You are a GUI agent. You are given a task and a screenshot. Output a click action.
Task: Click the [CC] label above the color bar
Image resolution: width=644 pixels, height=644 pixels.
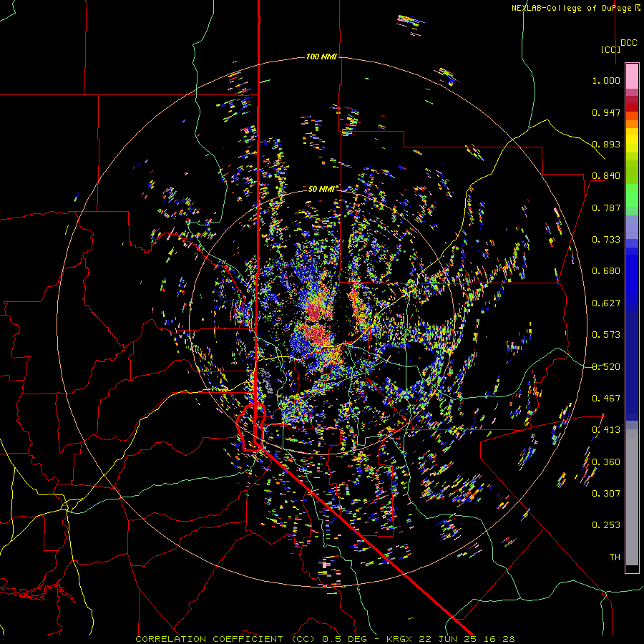[x=610, y=49]
